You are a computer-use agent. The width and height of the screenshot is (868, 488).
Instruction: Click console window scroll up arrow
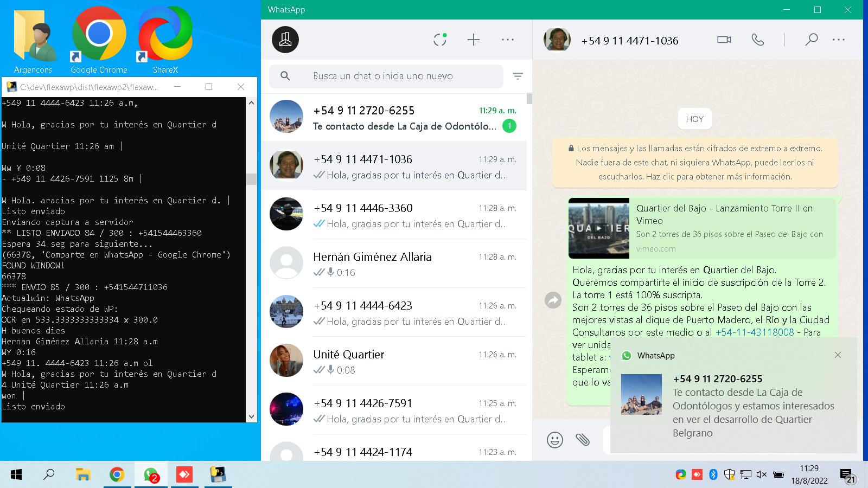click(x=251, y=102)
